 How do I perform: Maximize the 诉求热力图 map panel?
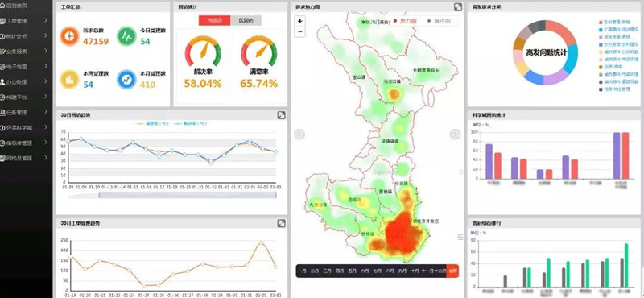[458, 7]
